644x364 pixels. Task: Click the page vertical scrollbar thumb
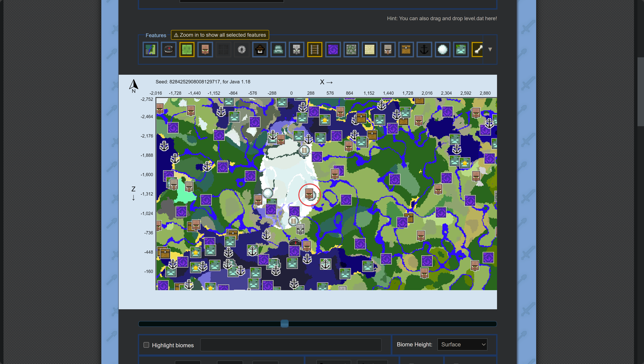coord(641,91)
